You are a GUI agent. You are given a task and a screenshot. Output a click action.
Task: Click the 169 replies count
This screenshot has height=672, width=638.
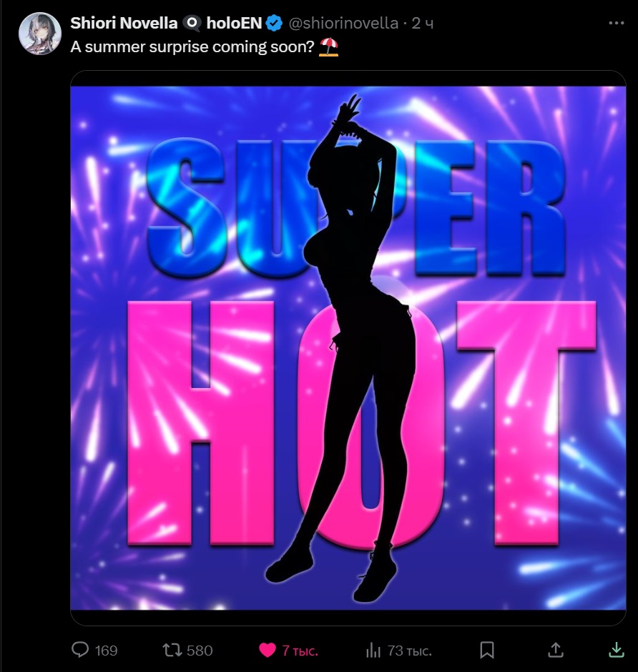click(106, 651)
